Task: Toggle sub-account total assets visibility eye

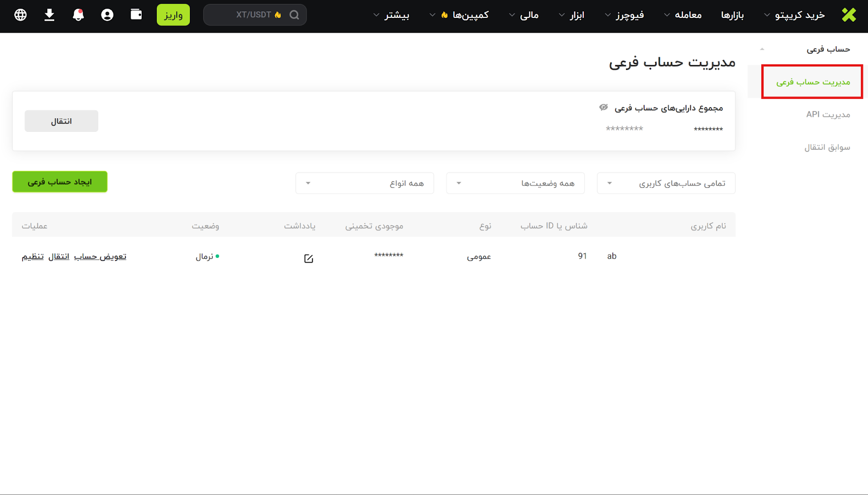Action: tap(603, 107)
